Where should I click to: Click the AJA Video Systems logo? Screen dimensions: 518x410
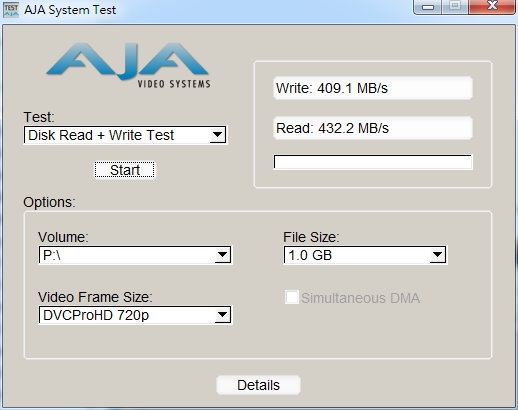[x=128, y=65]
